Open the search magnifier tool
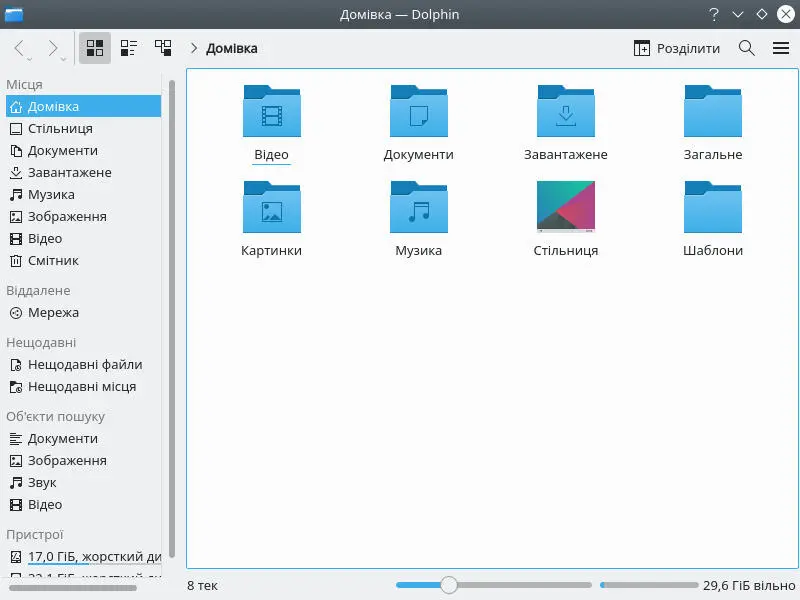This screenshot has height=600, width=800. click(x=746, y=48)
